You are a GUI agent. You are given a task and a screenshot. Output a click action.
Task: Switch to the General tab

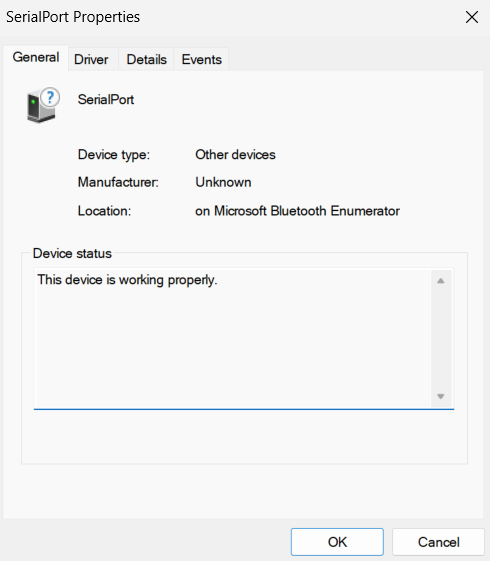point(36,58)
